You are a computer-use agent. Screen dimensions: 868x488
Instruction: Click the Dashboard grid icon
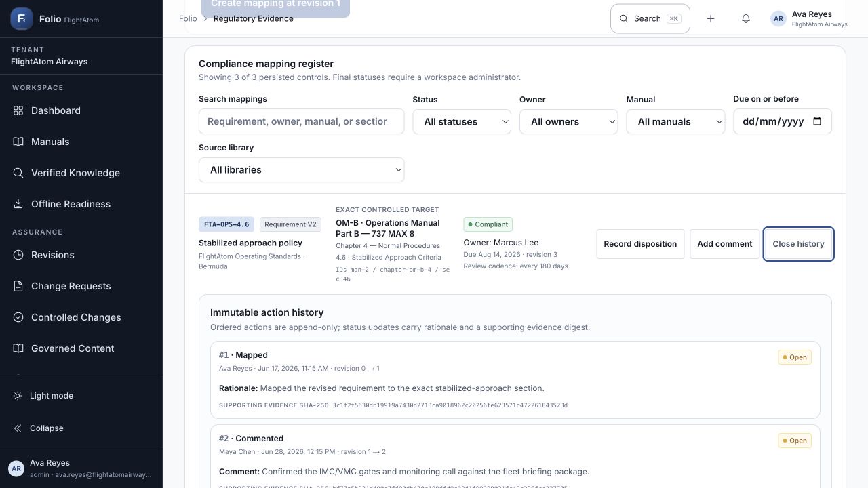tap(18, 110)
